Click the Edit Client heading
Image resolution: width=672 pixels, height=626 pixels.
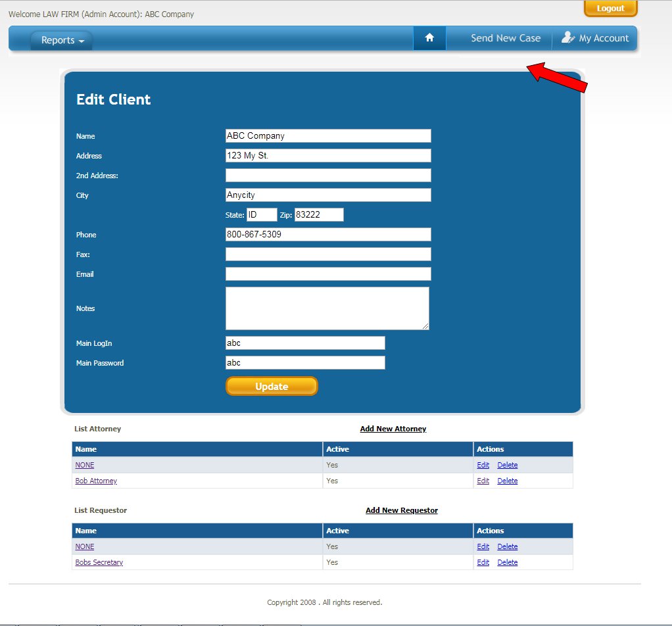click(x=114, y=99)
